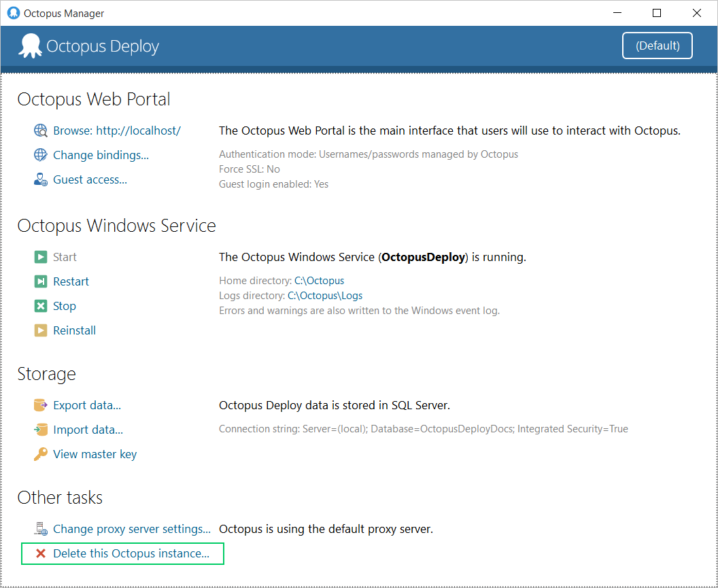Choose Delete this Octopus instance...
Viewport: 718px width, 588px height.
click(131, 553)
